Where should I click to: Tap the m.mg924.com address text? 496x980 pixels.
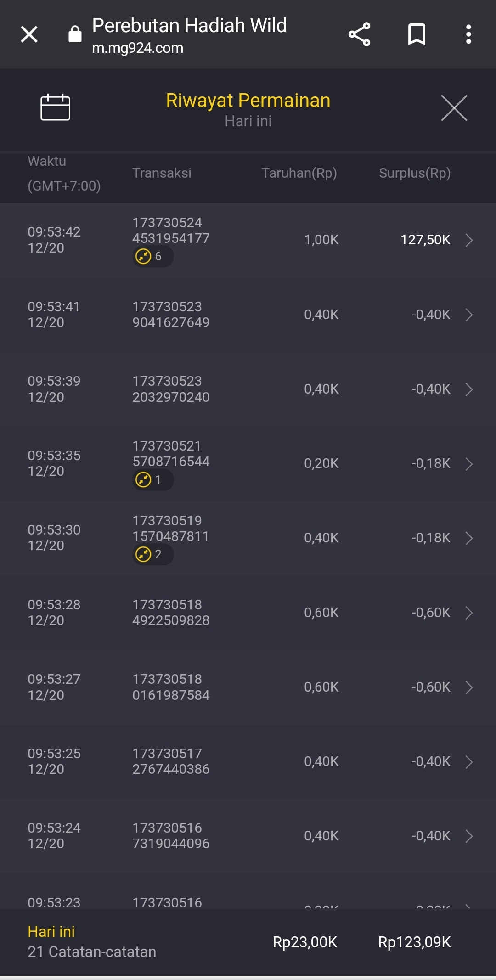click(137, 48)
